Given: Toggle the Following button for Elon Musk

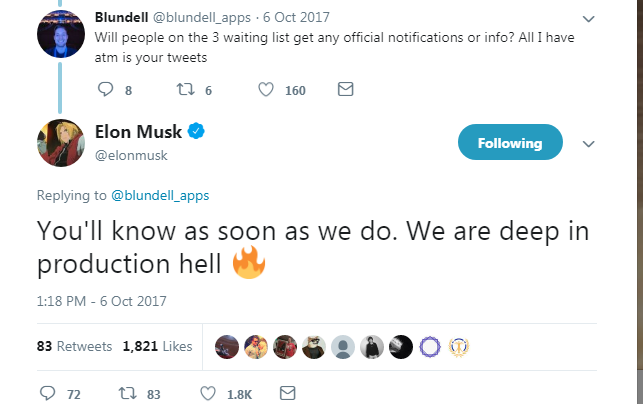Looking at the screenshot, I should pos(509,143).
